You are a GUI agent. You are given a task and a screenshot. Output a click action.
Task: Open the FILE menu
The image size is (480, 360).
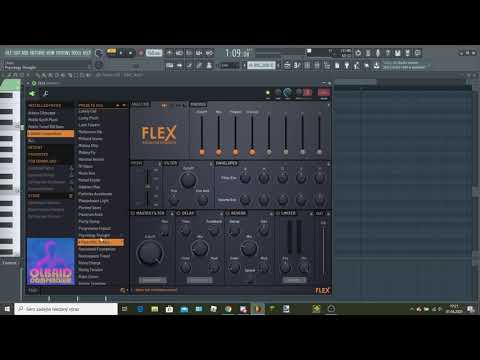click(8, 53)
